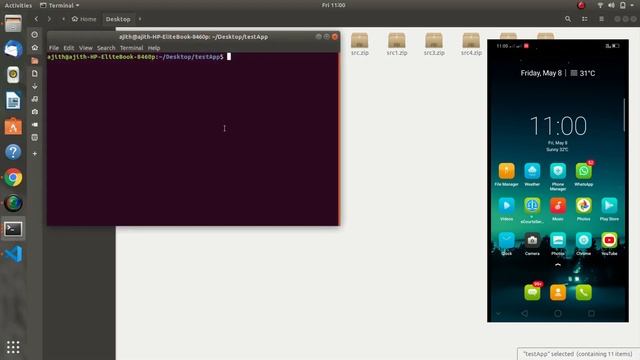Open Trash in Files sidebar

(x=35, y=137)
